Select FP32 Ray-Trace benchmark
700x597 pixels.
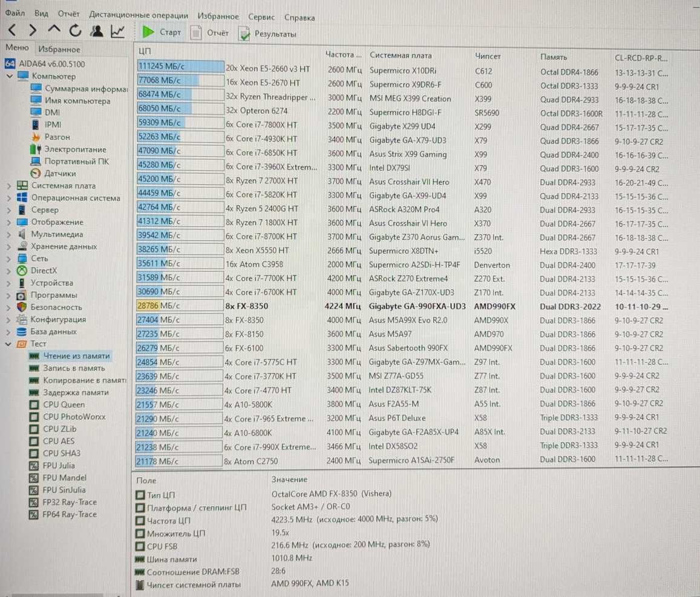coord(63,502)
